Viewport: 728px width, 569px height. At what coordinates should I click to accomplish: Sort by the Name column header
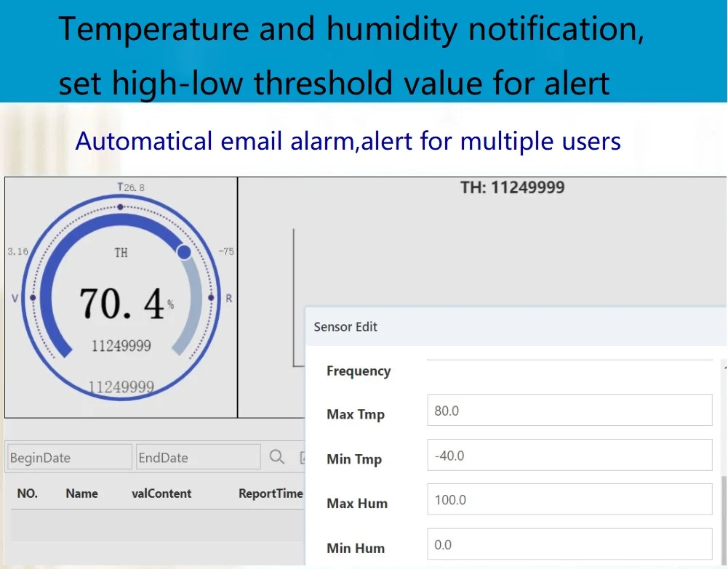pos(81,493)
